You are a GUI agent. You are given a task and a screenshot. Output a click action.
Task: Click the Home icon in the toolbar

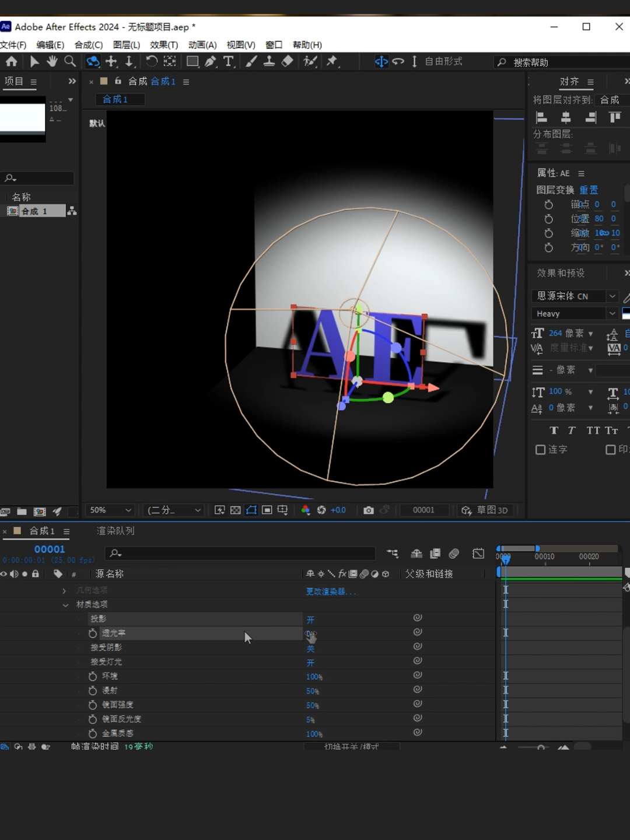coord(11,61)
